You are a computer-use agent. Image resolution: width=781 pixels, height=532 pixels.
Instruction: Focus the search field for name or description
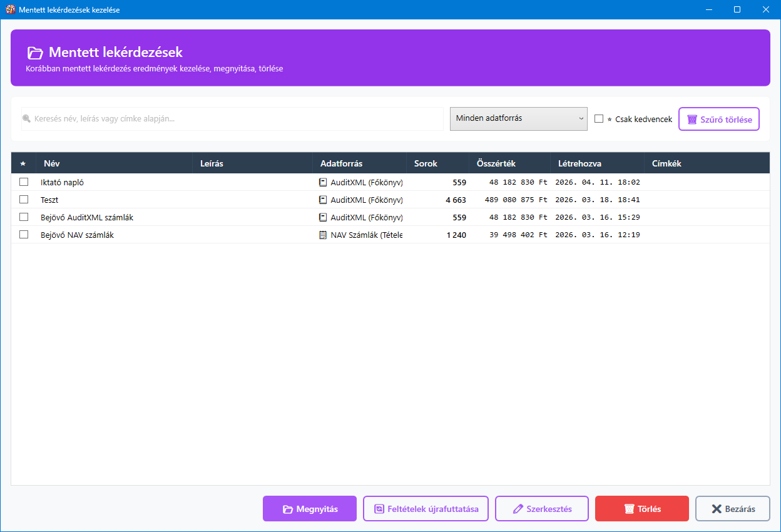point(238,119)
